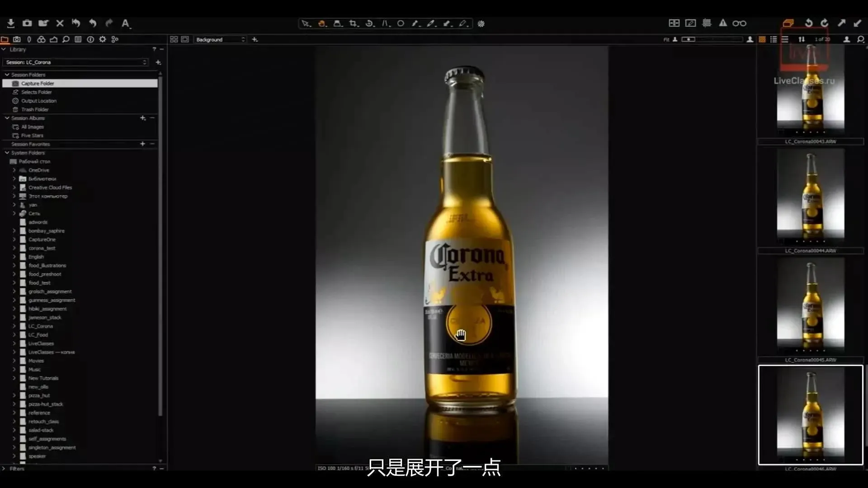Image resolution: width=868 pixels, height=488 pixels.
Task: Toggle the viewer proof margin icon
Action: point(185,39)
